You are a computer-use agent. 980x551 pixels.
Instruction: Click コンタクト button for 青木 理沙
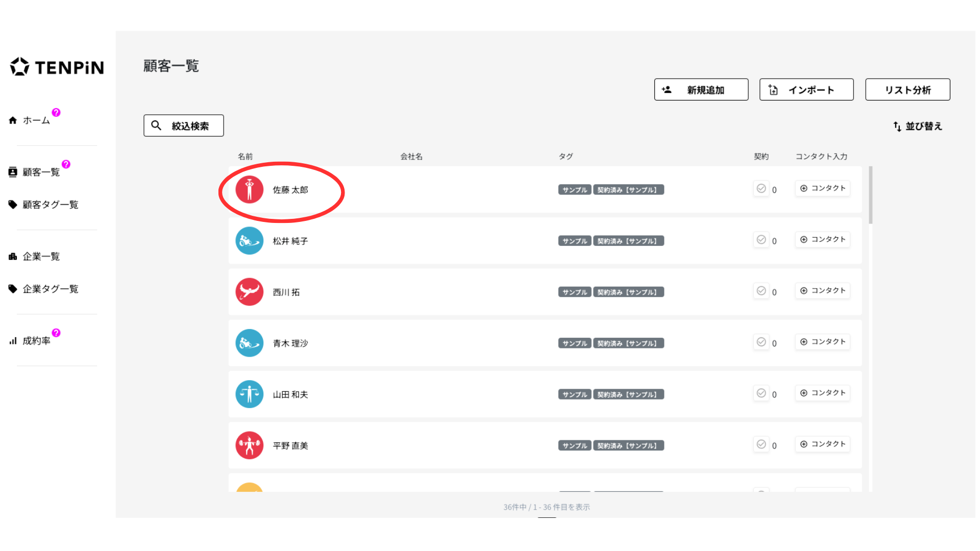coord(822,342)
